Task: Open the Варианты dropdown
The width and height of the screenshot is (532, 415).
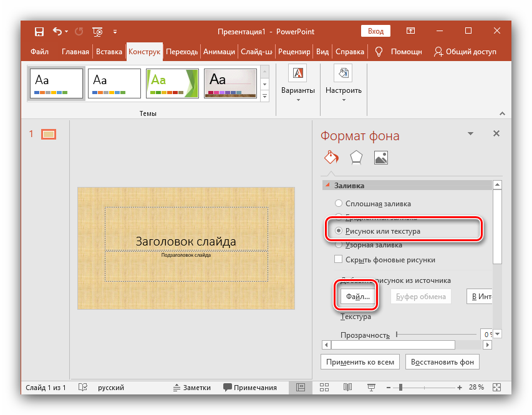Action: point(298,83)
